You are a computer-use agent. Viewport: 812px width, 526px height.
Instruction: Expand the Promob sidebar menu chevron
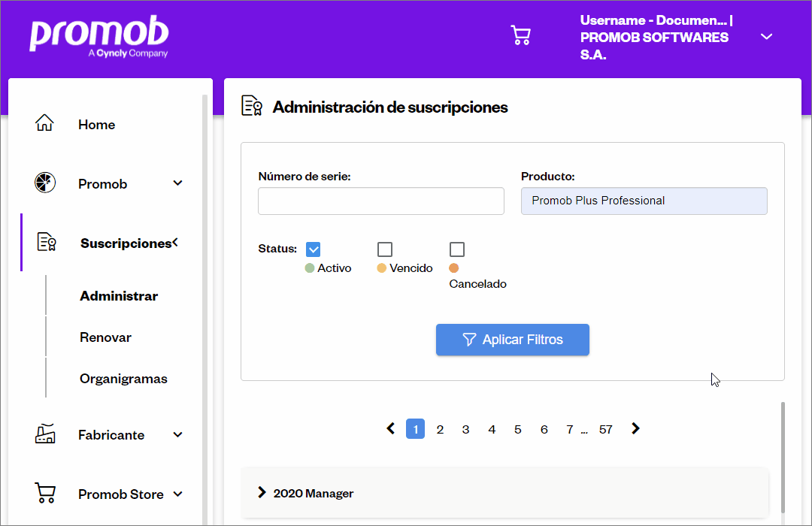tap(177, 183)
